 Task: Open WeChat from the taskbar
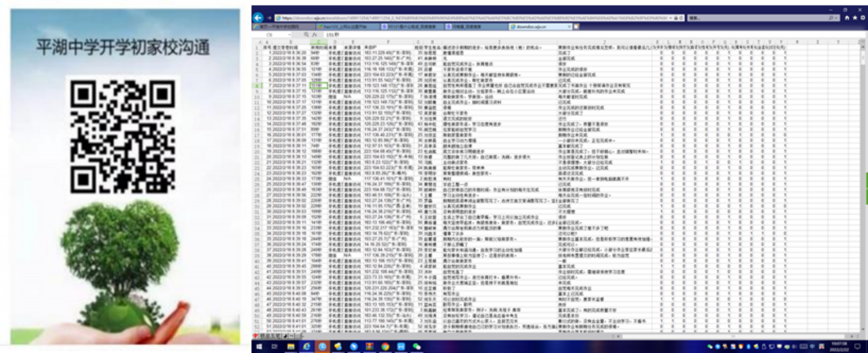tap(417, 347)
